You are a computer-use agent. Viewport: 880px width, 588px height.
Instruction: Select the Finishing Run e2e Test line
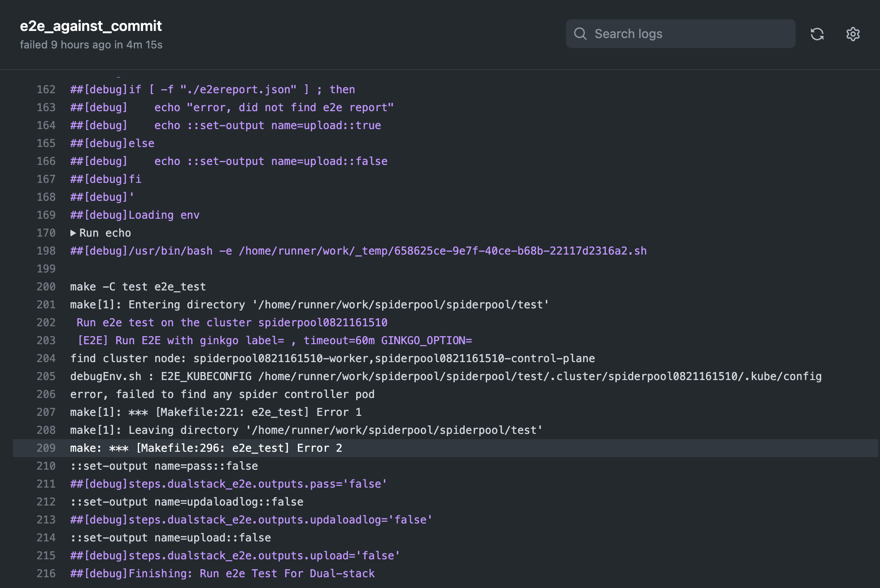[222, 573]
